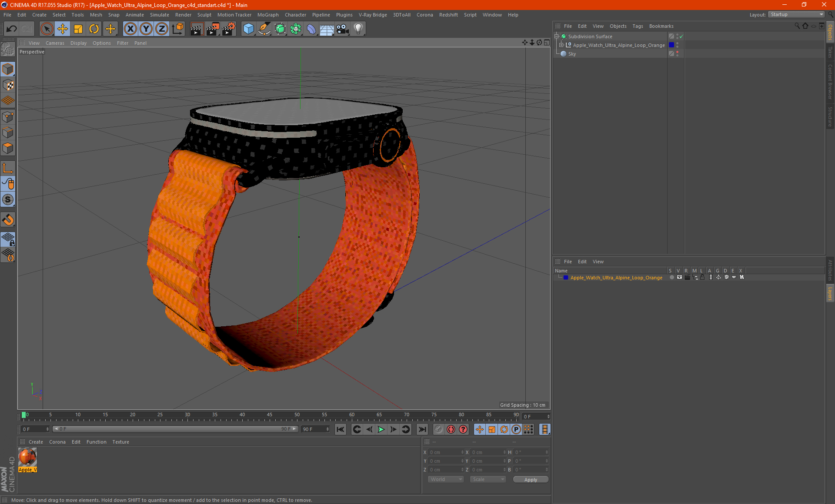The width and height of the screenshot is (835, 504).
Task: Switch to Texture mode icon
Action: pos(8,85)
